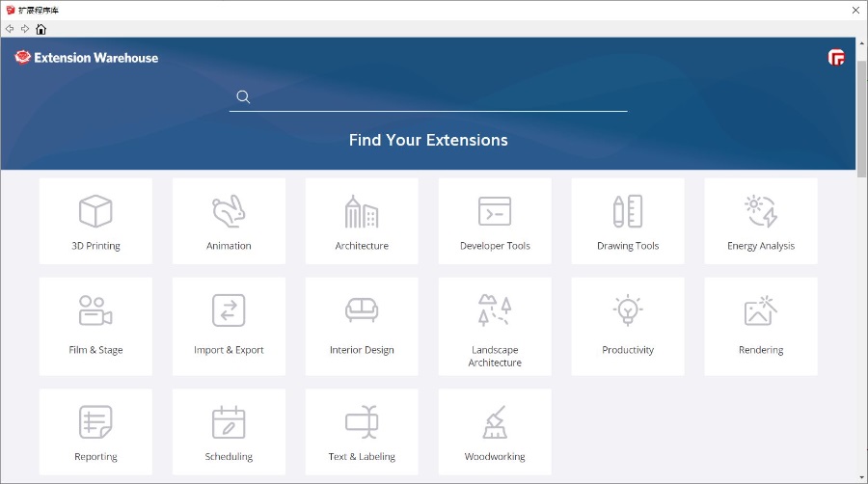
Task: Click the Rendering label
Action: tap(761, 350)
